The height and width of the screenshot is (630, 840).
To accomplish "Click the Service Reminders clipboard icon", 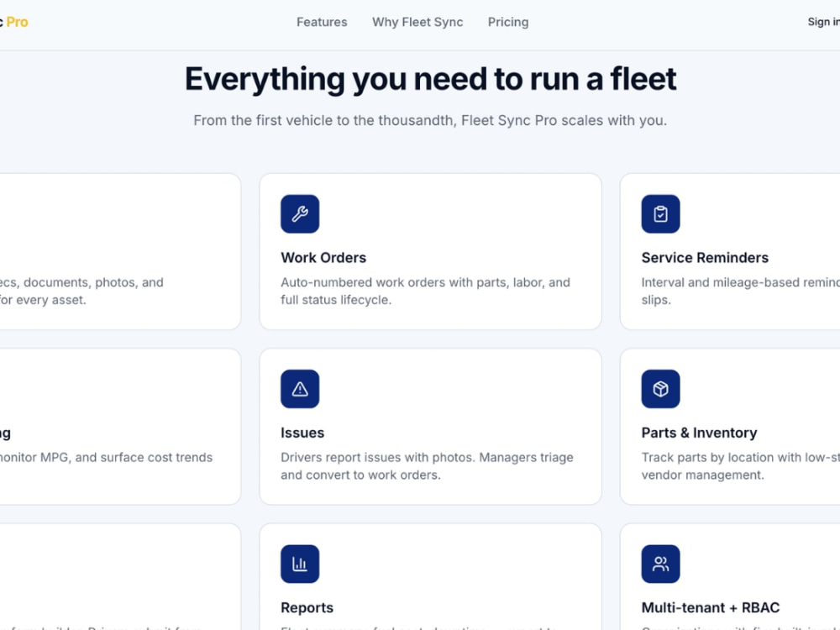I will [x=660, y=213].
